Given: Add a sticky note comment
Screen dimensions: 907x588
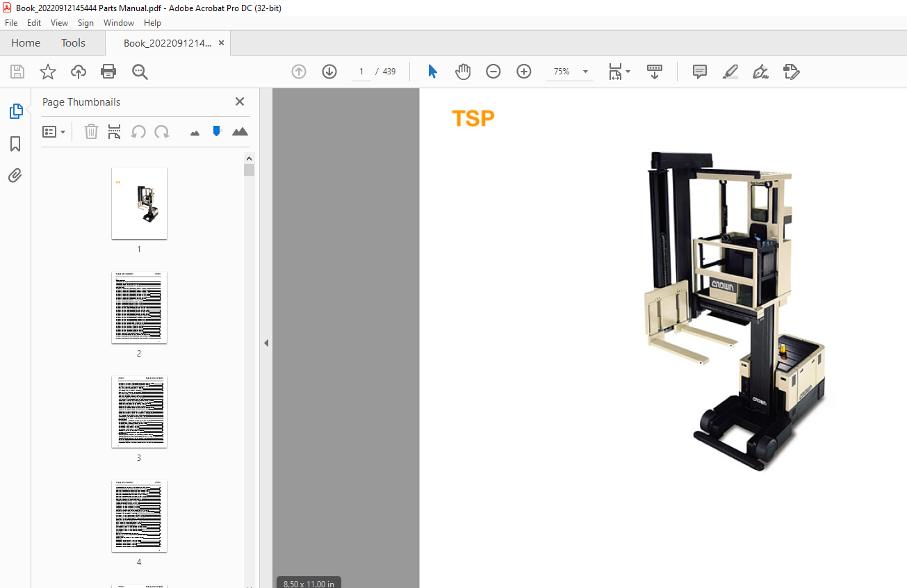Looking at the screenshot, I should [700, 72].
